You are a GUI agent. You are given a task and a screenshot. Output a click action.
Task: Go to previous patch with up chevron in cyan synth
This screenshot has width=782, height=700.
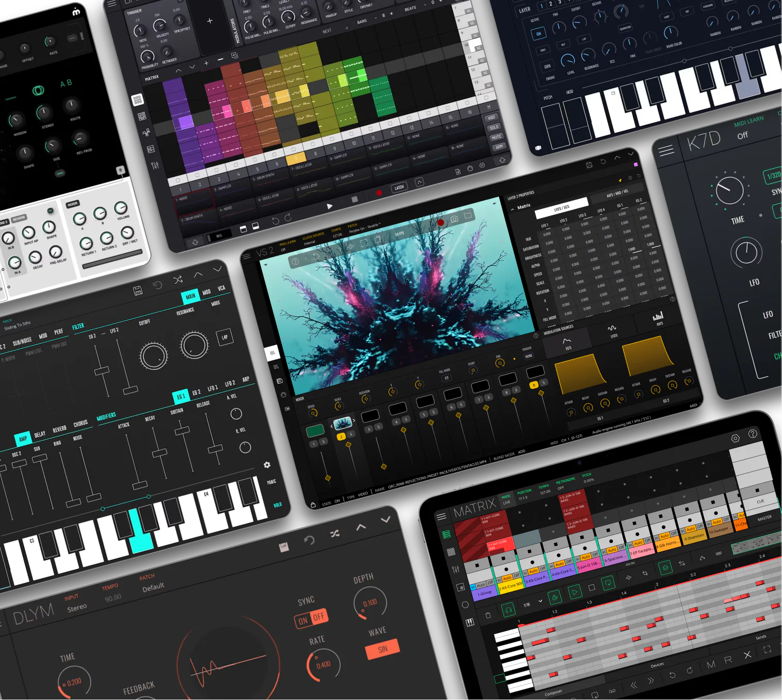tap(198, 275)
